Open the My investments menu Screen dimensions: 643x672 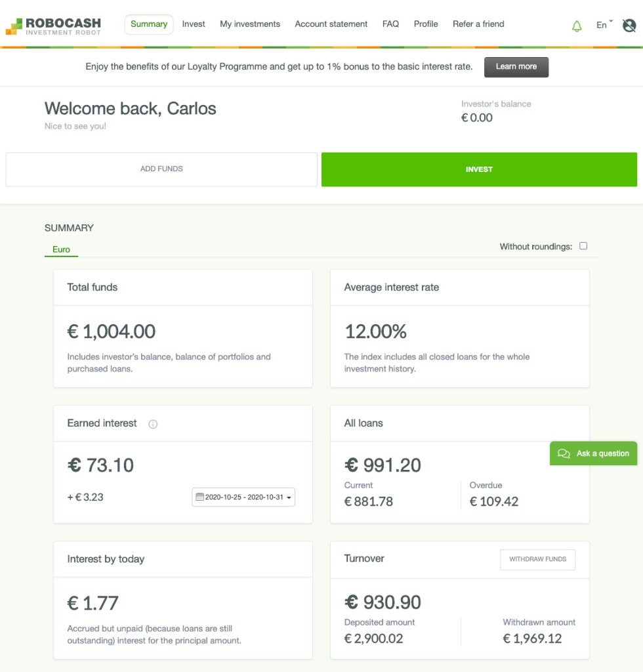click(x=250, y=24)
